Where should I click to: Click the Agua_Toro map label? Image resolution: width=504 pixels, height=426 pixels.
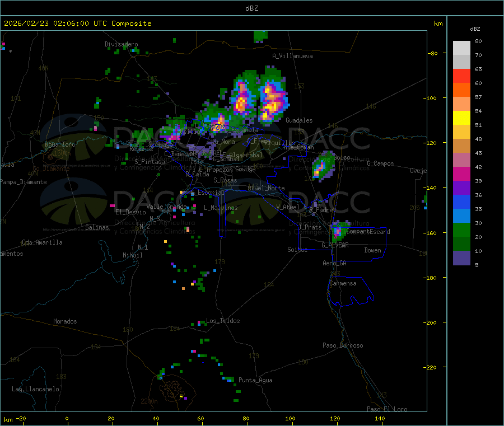[x=60, y=144]
